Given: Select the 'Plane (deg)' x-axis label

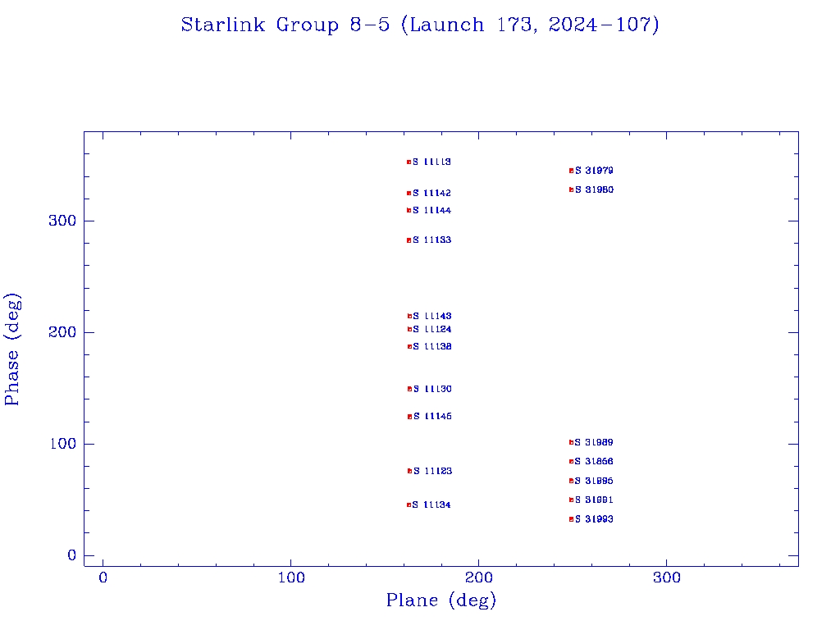Looking at the screenshot, I should 441,600.
